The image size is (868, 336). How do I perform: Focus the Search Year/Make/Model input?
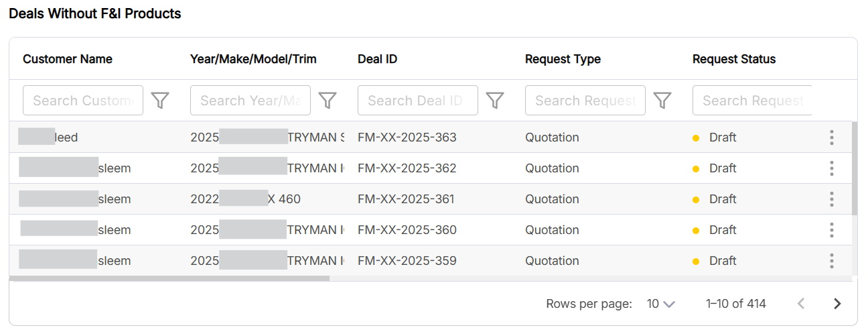click(x=250, y=101)
